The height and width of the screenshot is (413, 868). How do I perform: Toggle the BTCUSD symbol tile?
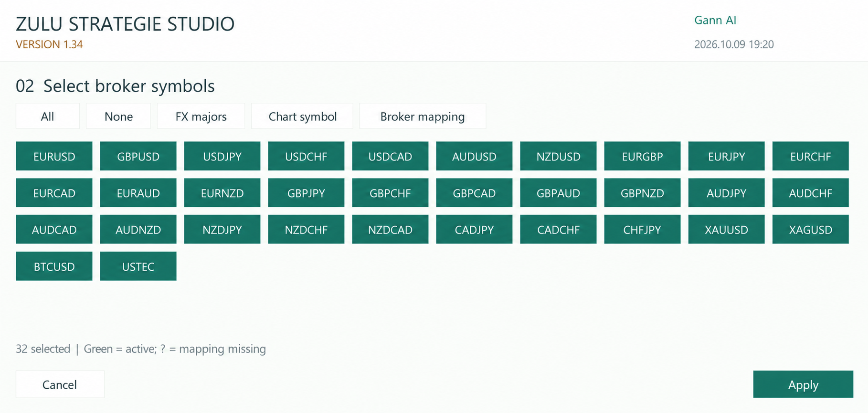tap(54, 266)
